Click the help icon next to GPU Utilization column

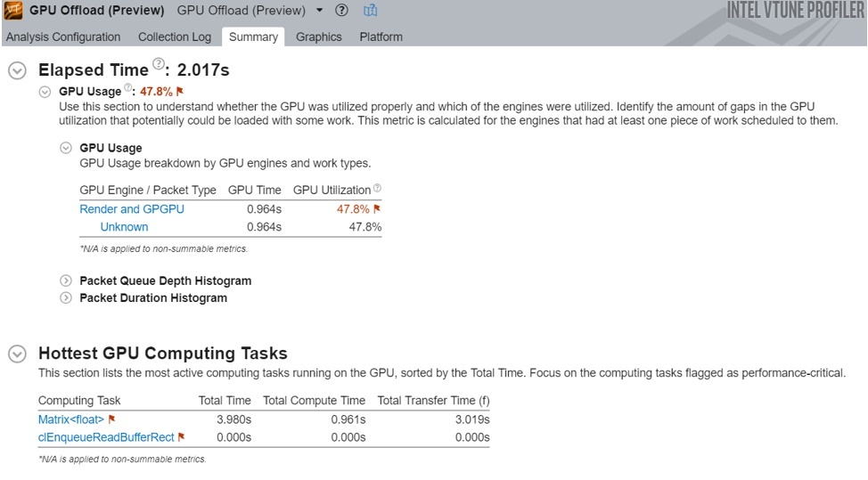pos(377,189)
